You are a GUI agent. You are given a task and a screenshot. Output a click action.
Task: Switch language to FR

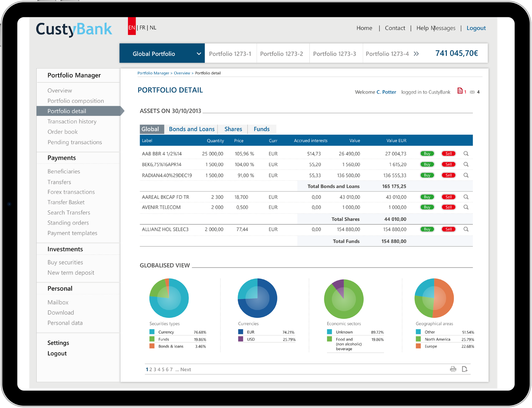click(x=142, y=28)
